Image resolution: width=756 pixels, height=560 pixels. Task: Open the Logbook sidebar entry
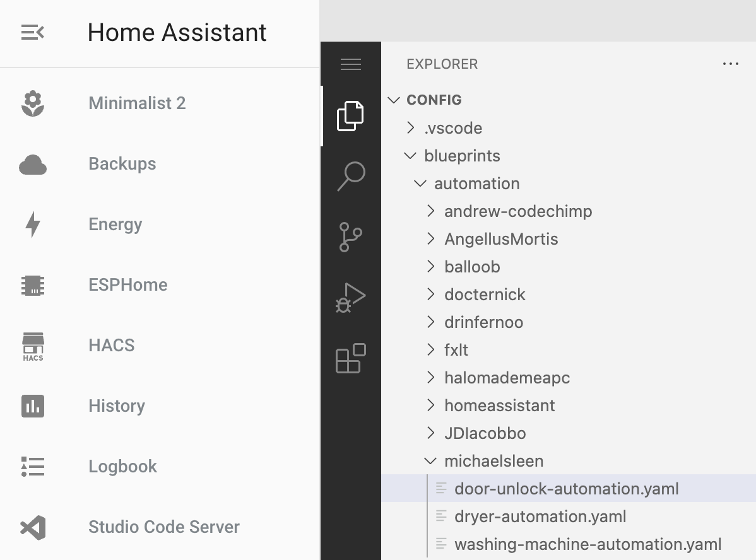pyautogui.click(x=122, y=467)
